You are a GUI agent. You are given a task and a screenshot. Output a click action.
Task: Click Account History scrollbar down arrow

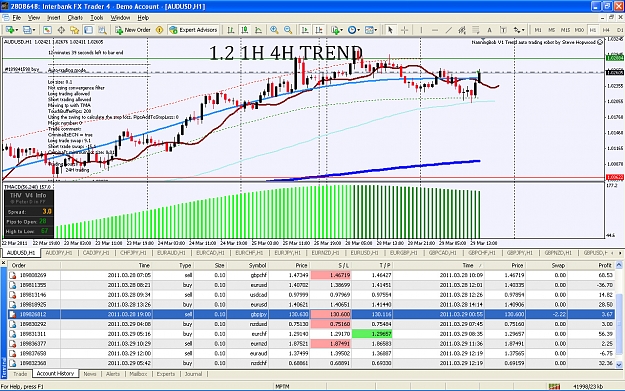[x=619, y=364]
